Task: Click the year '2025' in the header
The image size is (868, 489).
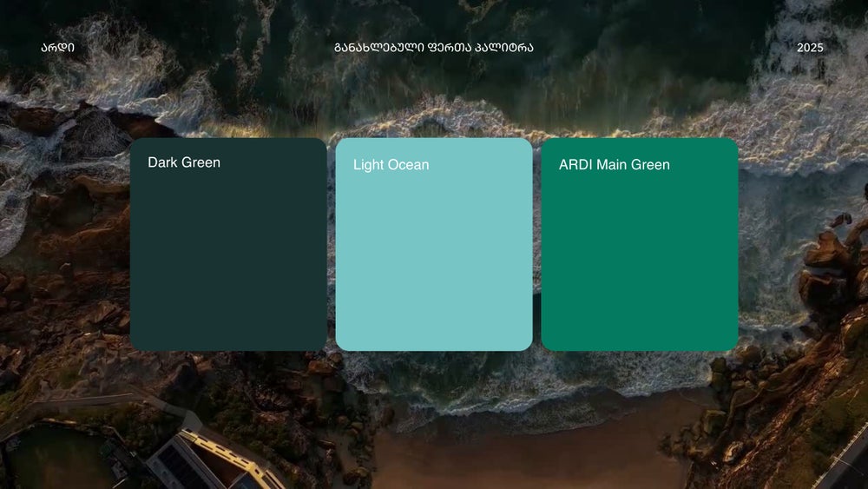Action: [x=810, y=48]
